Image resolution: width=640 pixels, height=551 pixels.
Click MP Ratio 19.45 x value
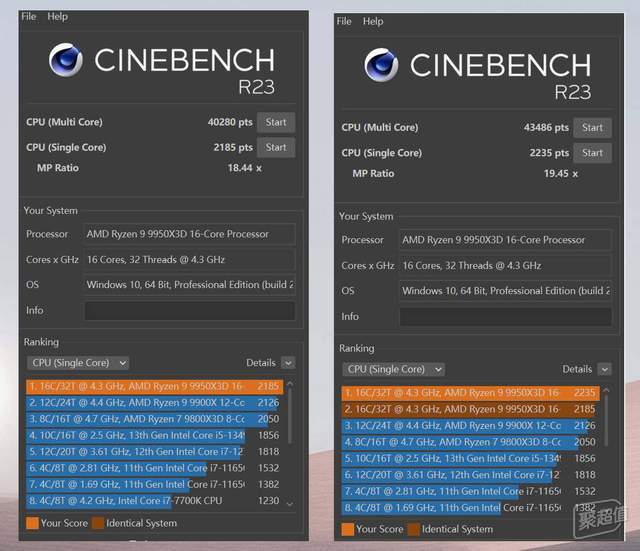560,173
